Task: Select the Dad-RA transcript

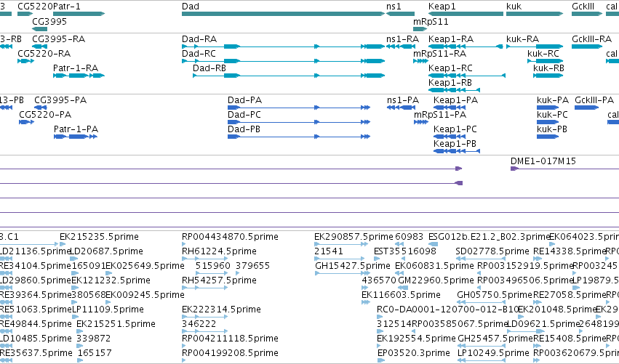Action: pos(283,46)
